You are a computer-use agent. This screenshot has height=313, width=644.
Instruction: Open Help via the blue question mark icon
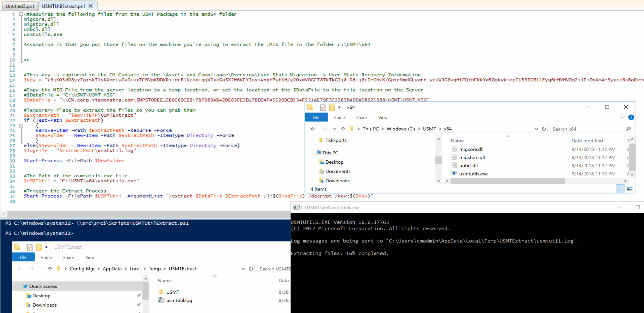point(631,117)
